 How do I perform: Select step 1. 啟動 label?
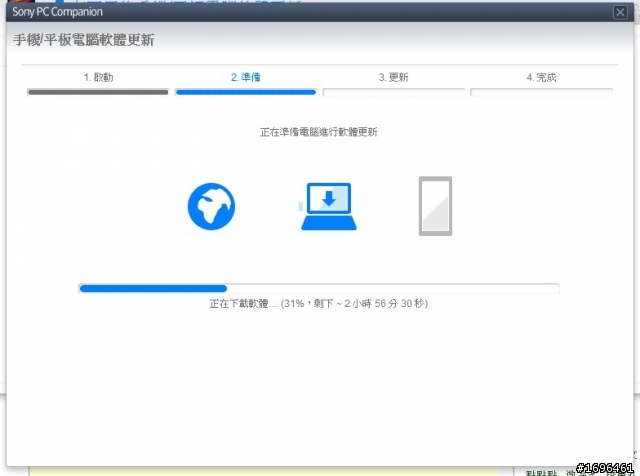98,77
